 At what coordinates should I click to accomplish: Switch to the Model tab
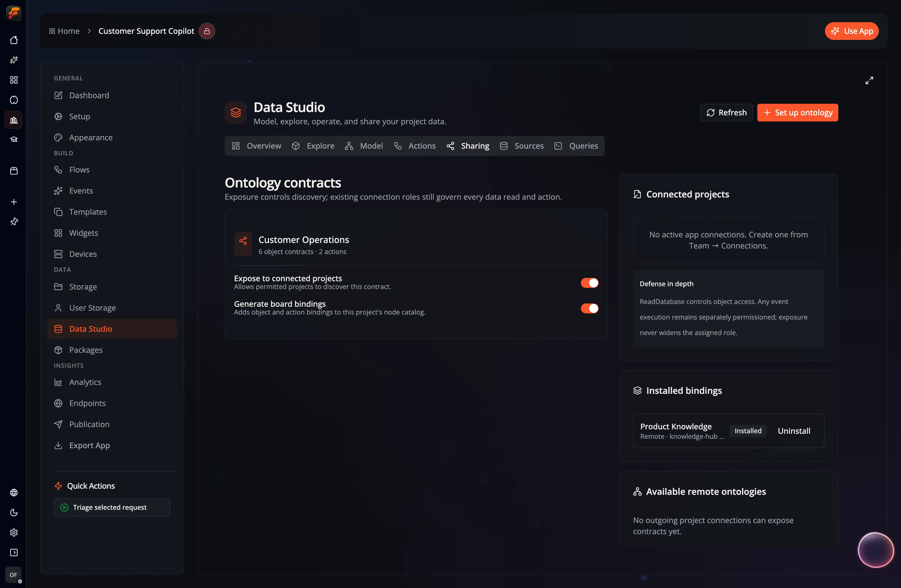[364, 146]
